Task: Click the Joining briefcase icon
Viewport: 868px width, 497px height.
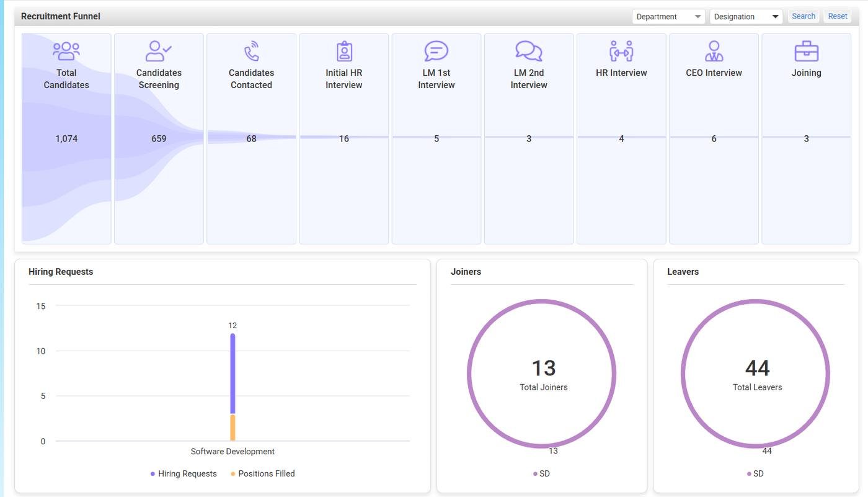Action: [x=807, y=51]
